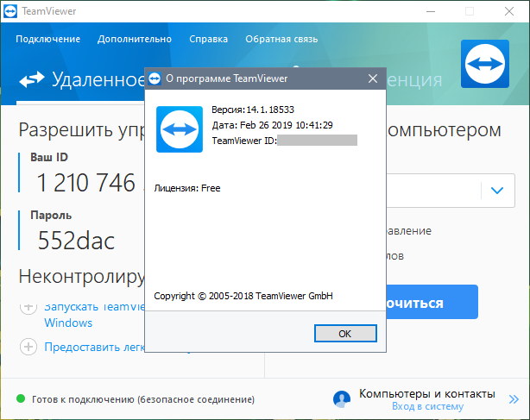Click the user avatar icon in the status bar

click(341, 399)
